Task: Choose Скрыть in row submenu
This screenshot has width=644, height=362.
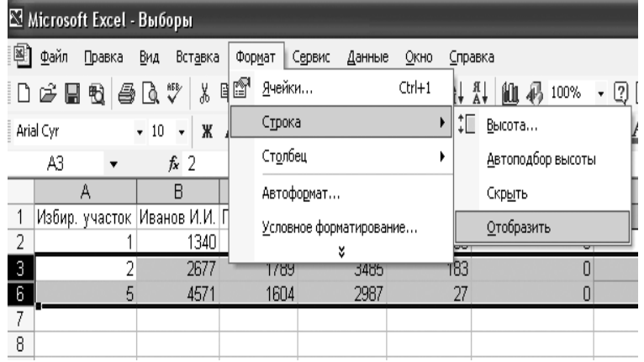Action: [x=543, y=193]
